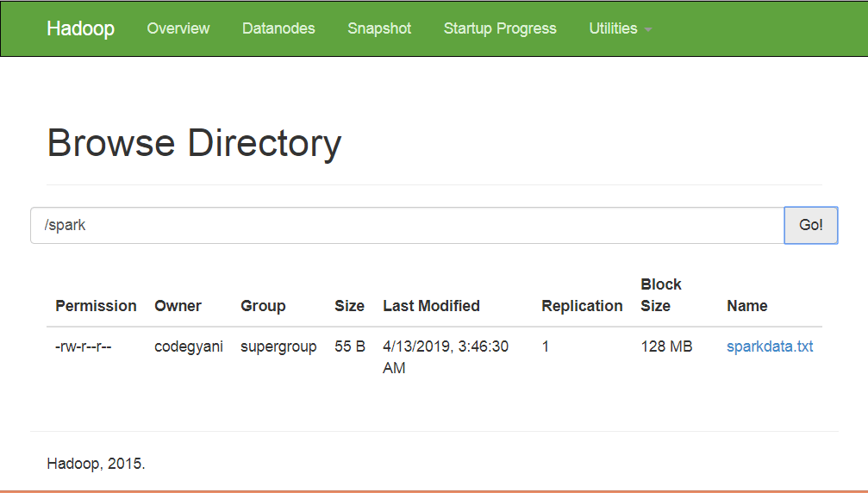Select the Owner column header
This screenshot has height=493, width=868.
(178, 306)
